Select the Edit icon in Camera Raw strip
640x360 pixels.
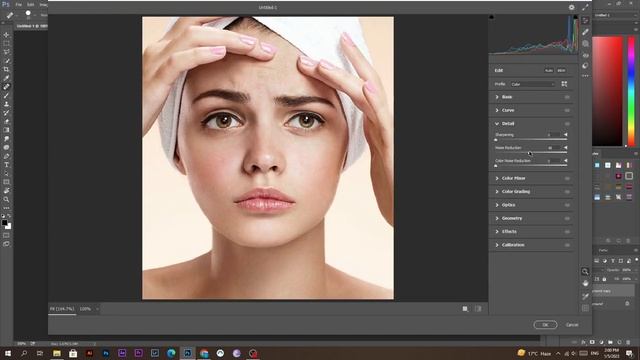tap(585, 20)
